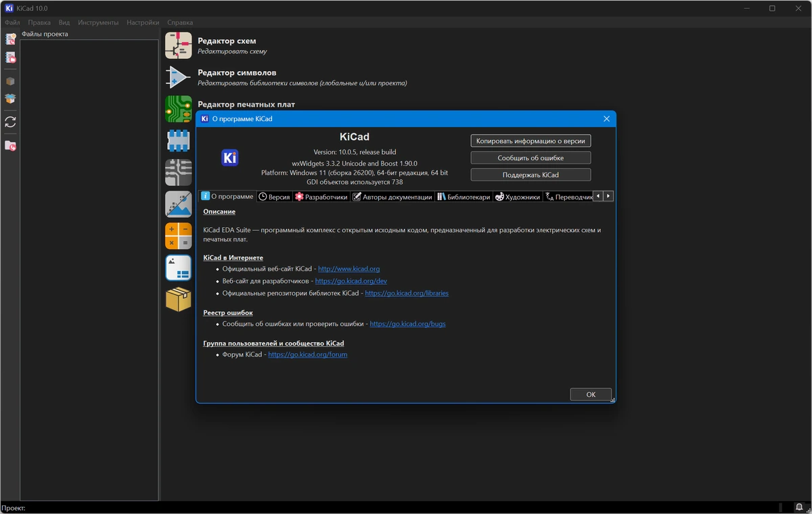This screenshot has width=812, height=514.
Task: Refresh the project tree
Action: pos(10,122)
